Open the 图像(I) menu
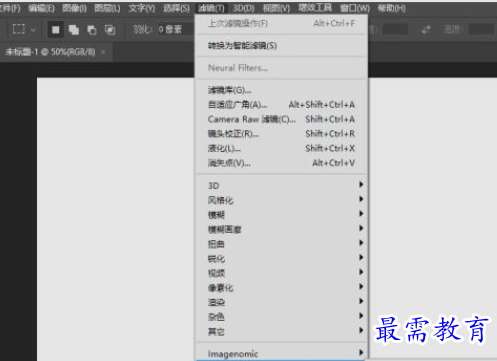 pos(75,8)
